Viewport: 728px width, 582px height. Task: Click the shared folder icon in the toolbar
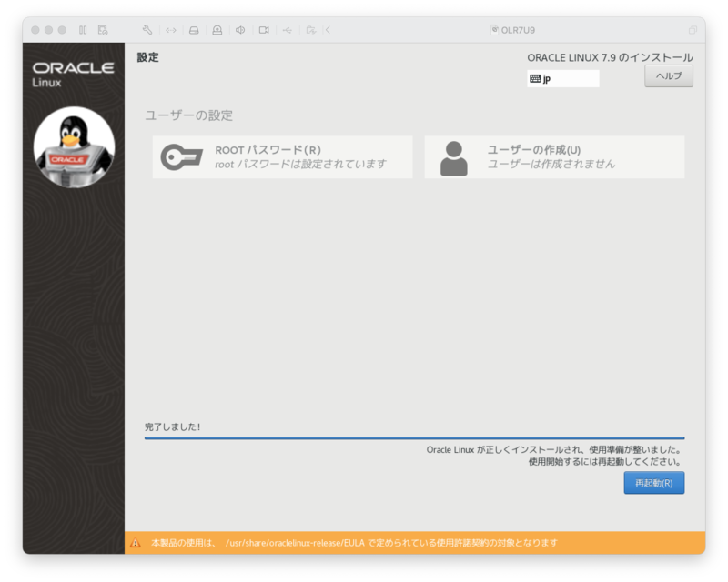311,30
